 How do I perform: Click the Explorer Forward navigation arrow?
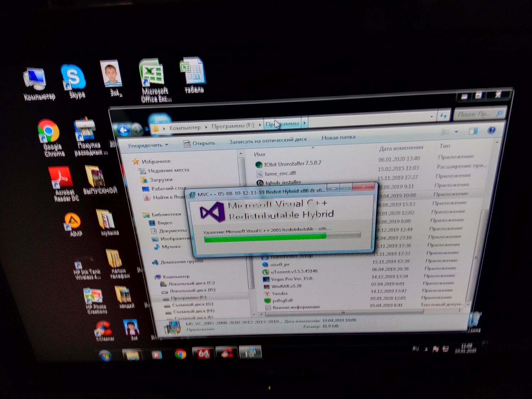click(x=137, y=129)
